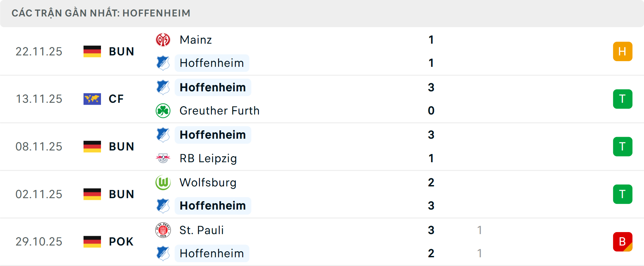Viewport: 644px width, 266px height.
Task: Open the St. Pauli cup match details
Action: pos(322,241)
